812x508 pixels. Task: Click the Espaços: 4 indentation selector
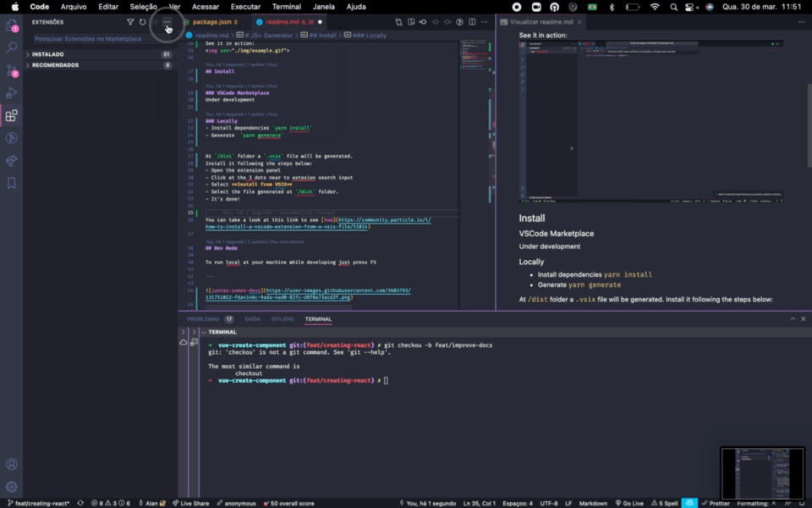(518, 503)
